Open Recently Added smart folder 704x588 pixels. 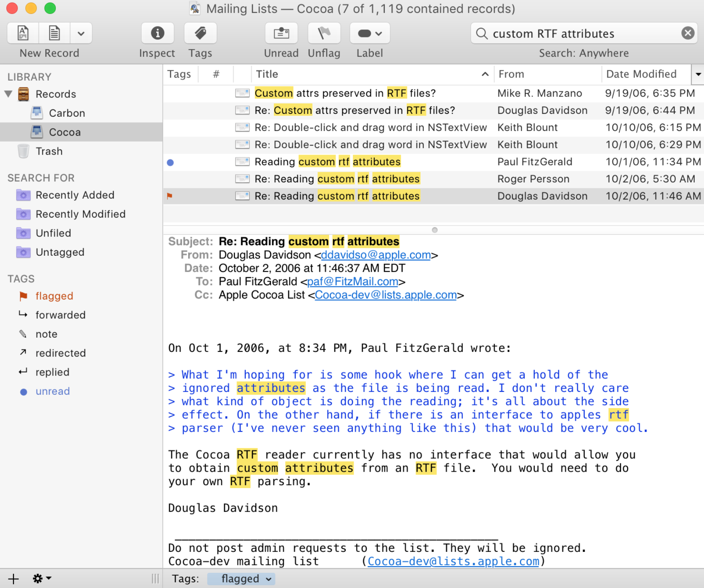(x=75, y=195)
